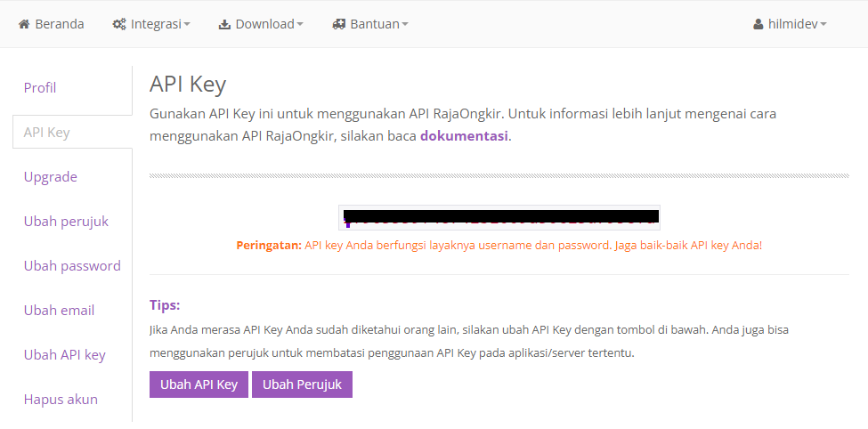Open the Bantuan menu label
868x429 pixels.
tap(375, 24)
